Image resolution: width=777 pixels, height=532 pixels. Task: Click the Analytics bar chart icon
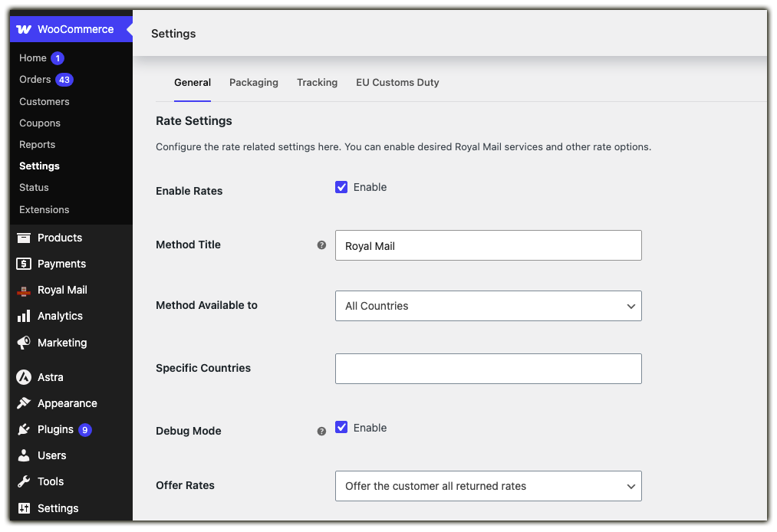(24, 316)
